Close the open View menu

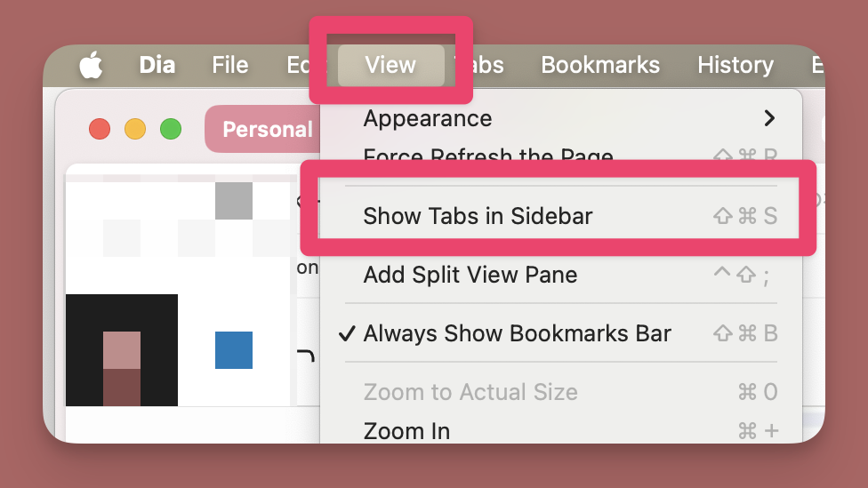(x=390, y=65)
